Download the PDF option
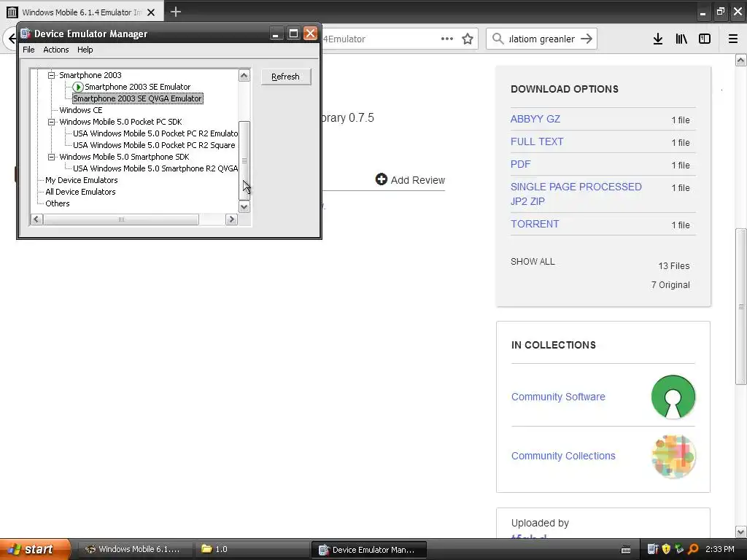The height and width of the screenshot is (560, 747). coord(520,164)
